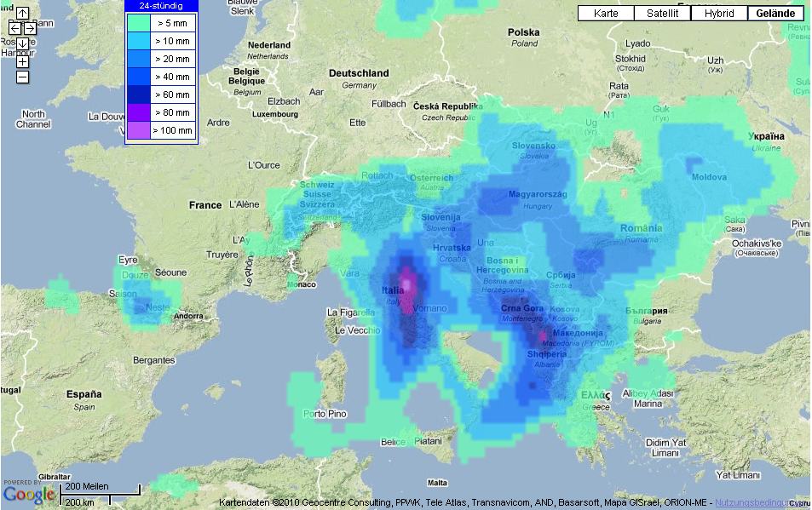This screenshot has height=510, width=812.
Task: Pan the map left with arrow
Action: point(14,28)
